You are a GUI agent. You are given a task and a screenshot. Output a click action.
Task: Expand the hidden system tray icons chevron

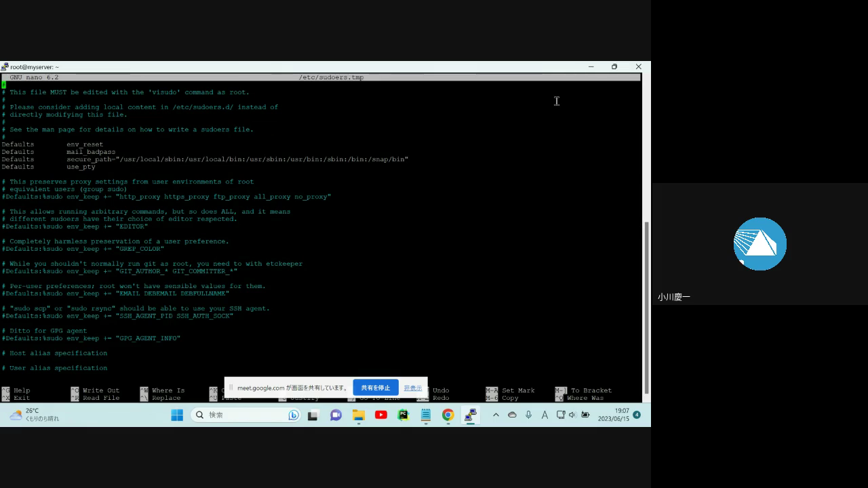[496, 415]
